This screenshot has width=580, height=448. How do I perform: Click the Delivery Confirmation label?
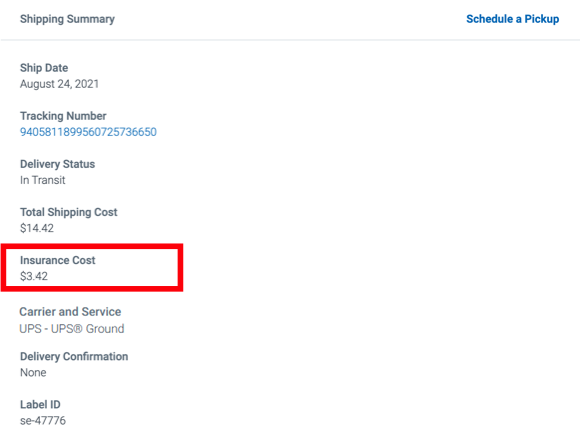(x=74, y=357)
